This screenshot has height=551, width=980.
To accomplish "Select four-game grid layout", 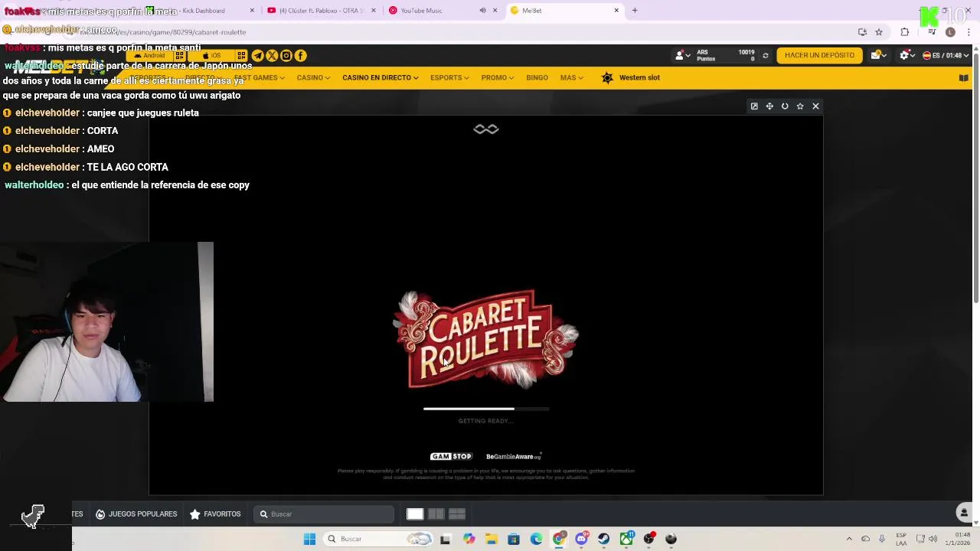I will [x=457, y=514].
